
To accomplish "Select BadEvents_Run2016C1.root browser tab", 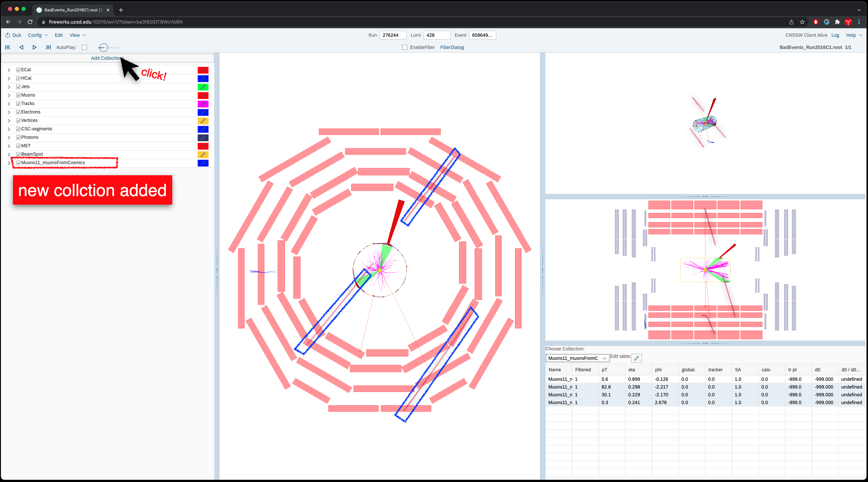I will [x=73, y=10].
